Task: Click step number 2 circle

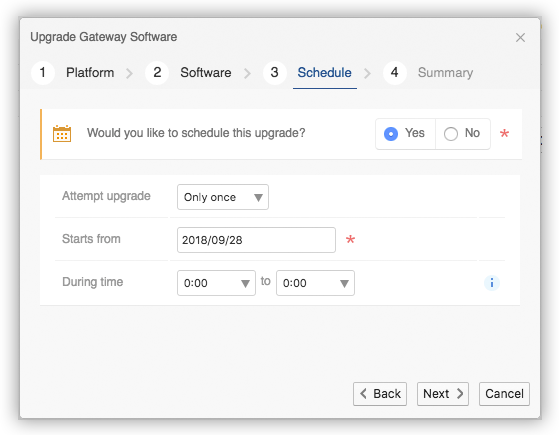Action: coord(157,73)
